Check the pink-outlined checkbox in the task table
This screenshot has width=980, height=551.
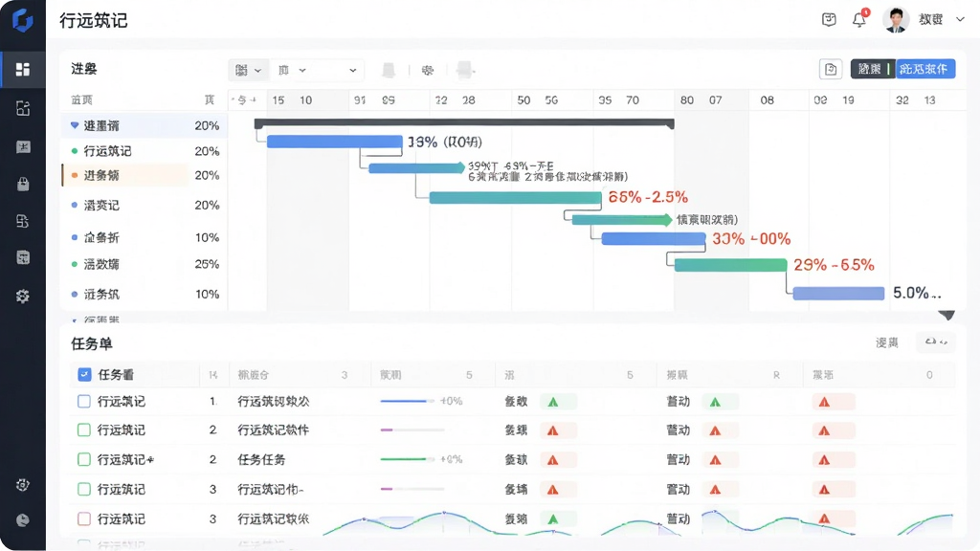[84, 518]
